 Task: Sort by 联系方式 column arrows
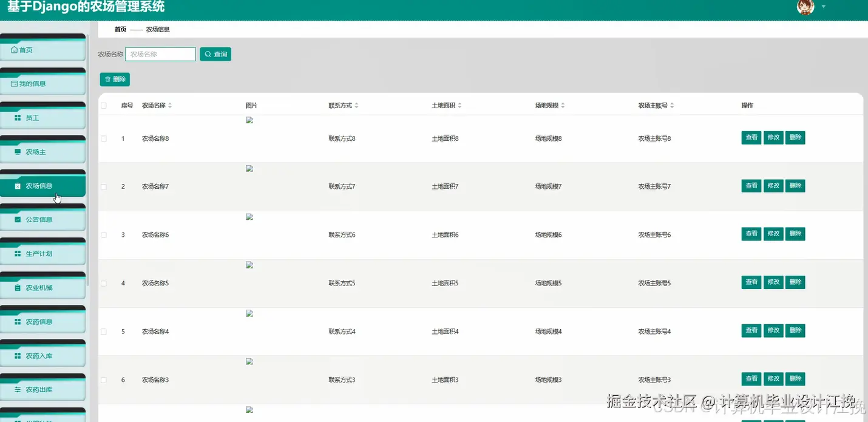[356, 106]
